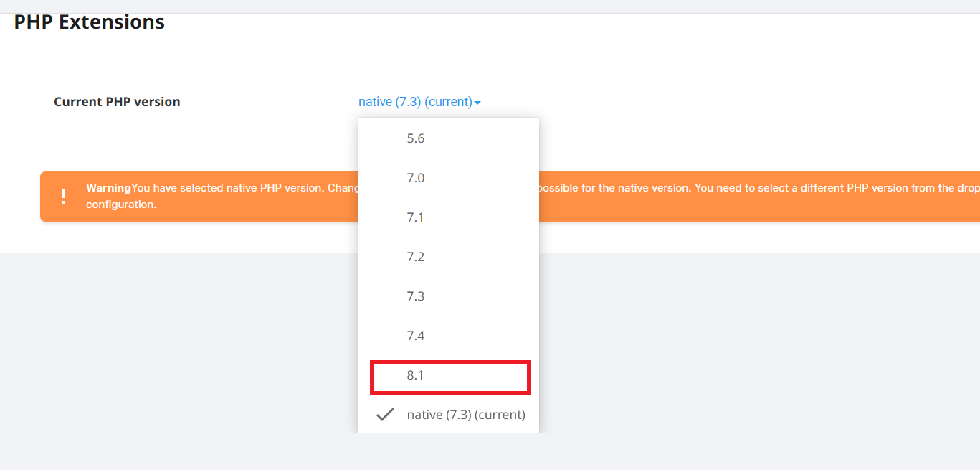Screen dimensions: 980x470
Task: Click the exclamation icon in the warning banner
Action: click(x=64, y=197)
